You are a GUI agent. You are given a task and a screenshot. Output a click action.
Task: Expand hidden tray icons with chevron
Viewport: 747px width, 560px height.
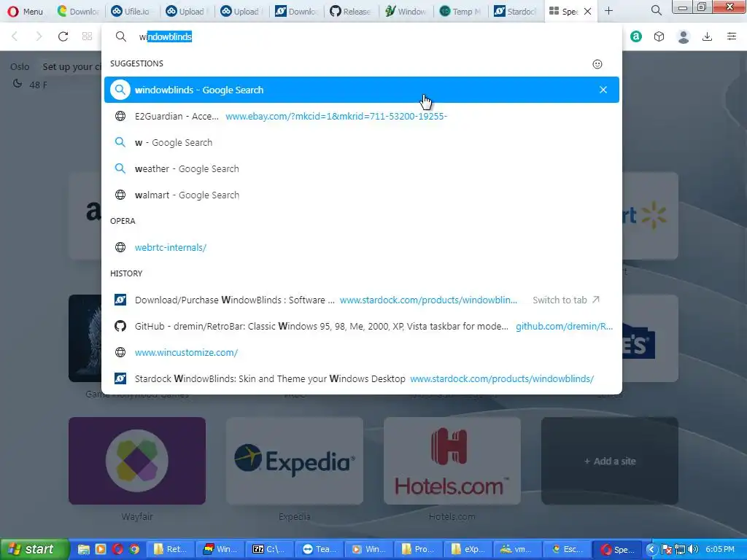(x=651, y=549)
